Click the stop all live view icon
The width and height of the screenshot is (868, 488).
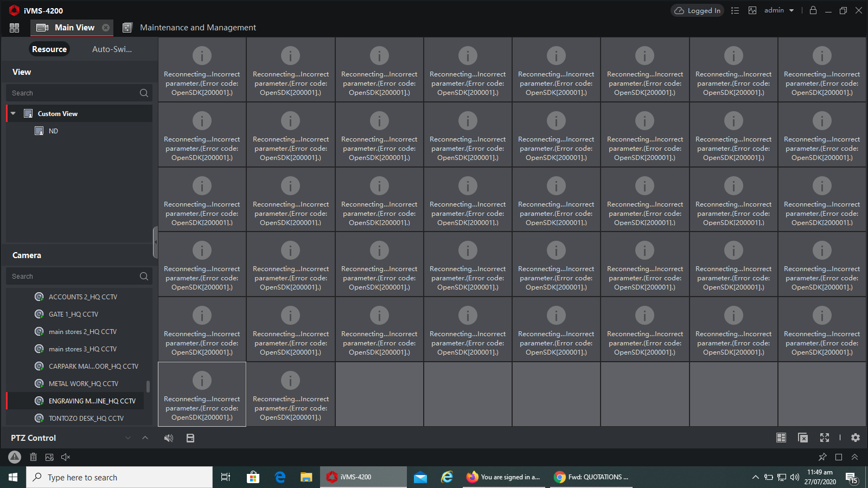tap(803, 438)
